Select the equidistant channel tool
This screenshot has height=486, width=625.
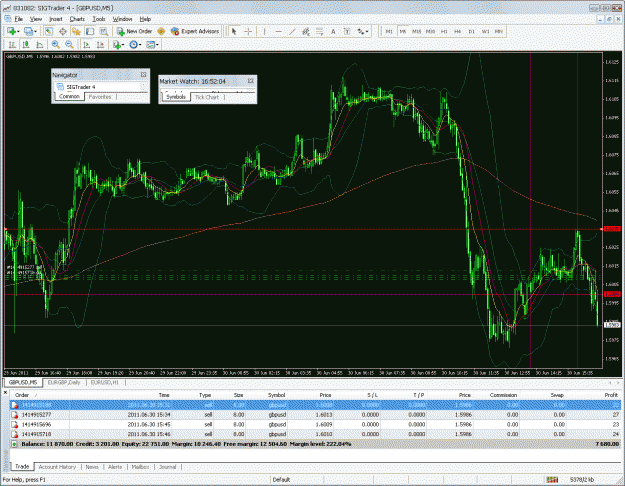pos(306,31)
